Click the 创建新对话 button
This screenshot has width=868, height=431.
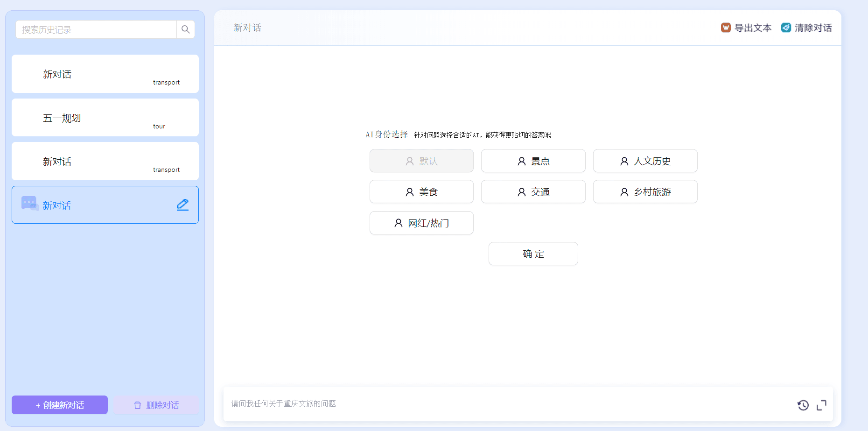pyautogui.click(x=60, y=405)
